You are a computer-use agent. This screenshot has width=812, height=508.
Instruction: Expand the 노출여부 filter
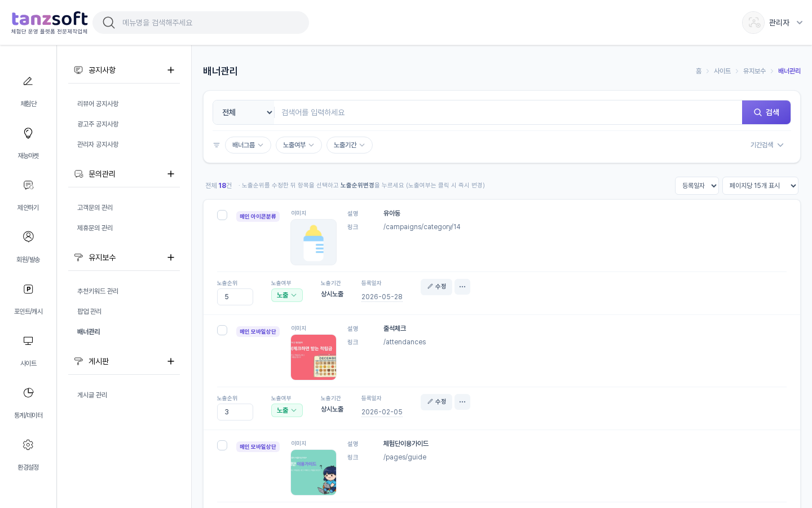[x=299, y=145]
